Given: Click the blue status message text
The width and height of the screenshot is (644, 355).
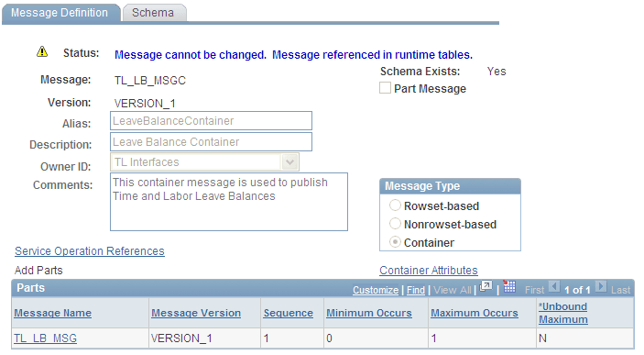Looking at the screenshot, I should (293, 55).
